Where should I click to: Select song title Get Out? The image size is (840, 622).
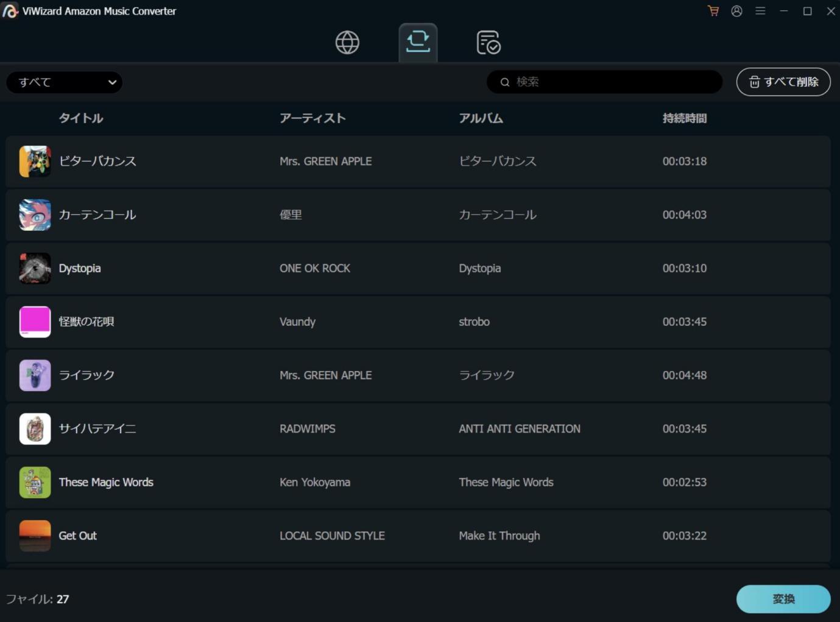[x=77, y=535]
